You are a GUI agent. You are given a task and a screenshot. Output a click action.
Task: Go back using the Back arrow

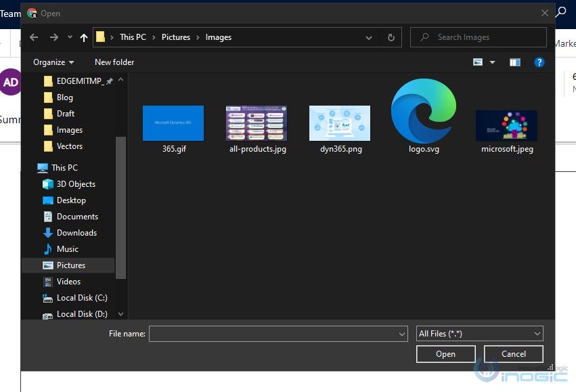tap(34, 37)
